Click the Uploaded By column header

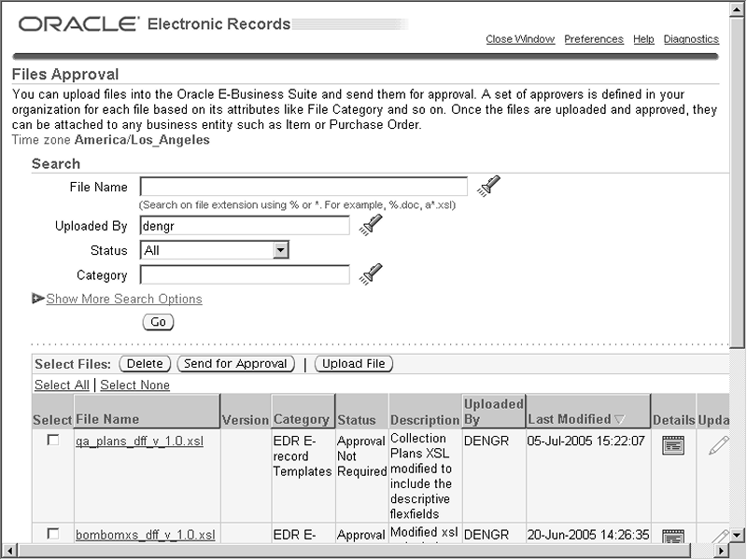tap(494, 412)
